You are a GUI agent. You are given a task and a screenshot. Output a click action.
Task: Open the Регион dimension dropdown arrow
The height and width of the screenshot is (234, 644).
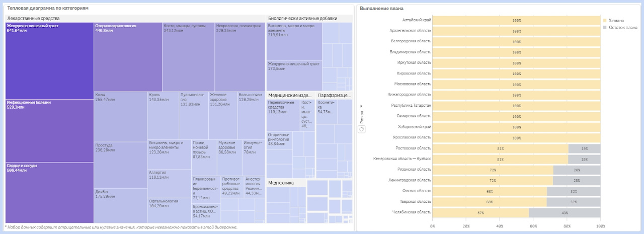(362, 106)
